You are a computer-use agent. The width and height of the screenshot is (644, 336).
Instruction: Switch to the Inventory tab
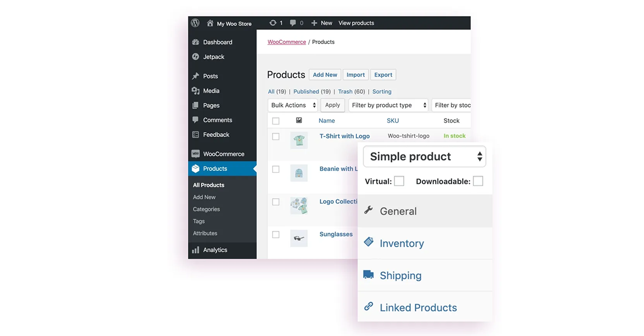(x=402, y=243)
